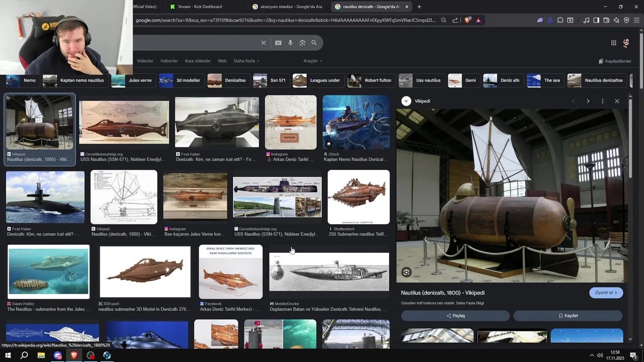Select the Deniz altı filter chip
The image size is (644, 362).
coord(503,80)
